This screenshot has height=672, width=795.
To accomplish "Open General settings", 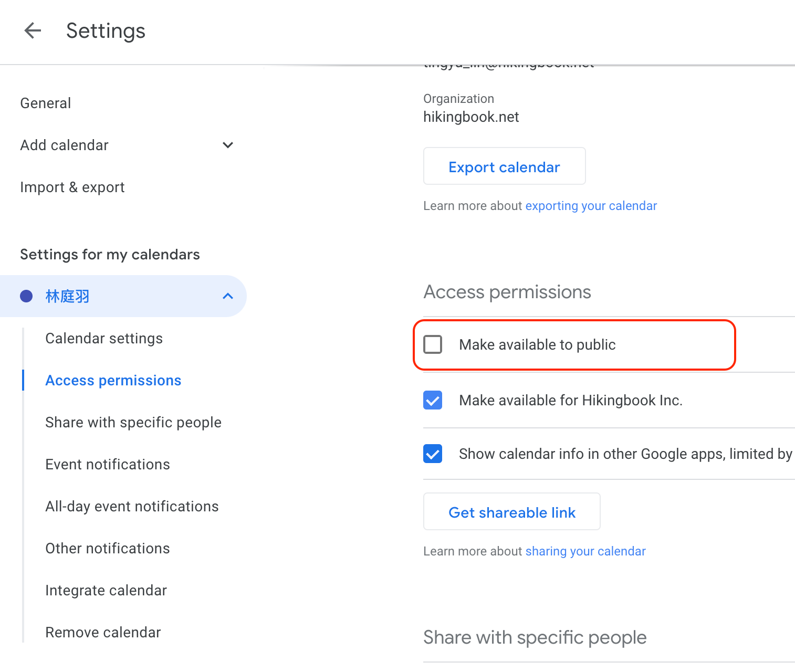I will click(x=46, y=103).
